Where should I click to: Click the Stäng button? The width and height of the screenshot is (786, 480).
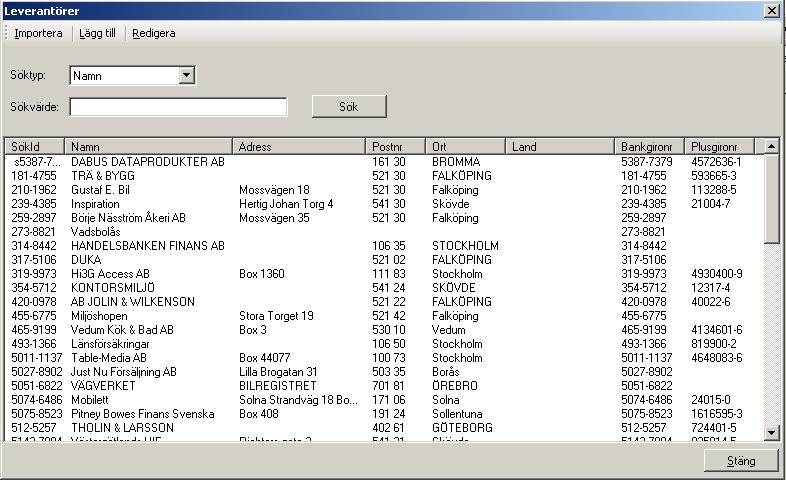(x=741, y=460)
